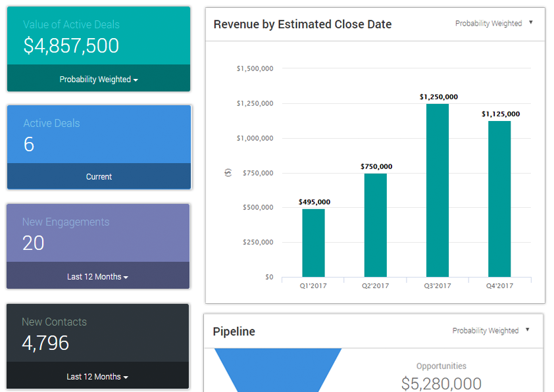This screenshot has height=392, width=554.
Task: Click the Q1'2017 revenue bar
Action: pyautogui.click(x=313, y=243)
